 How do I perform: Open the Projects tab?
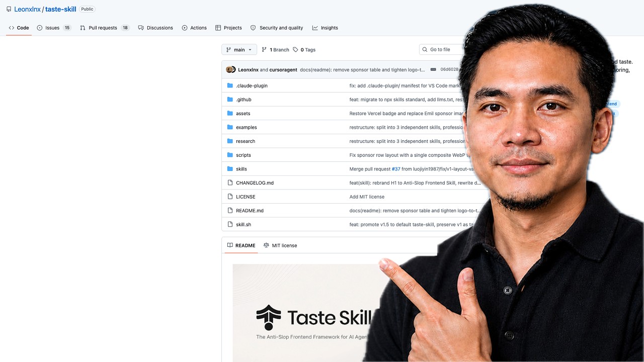(x=228, y=28)
